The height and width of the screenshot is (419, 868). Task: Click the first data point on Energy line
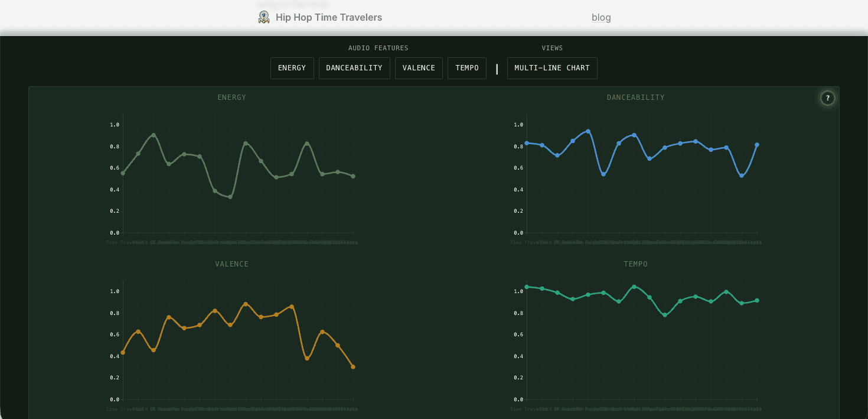click(x=123, y=173)
